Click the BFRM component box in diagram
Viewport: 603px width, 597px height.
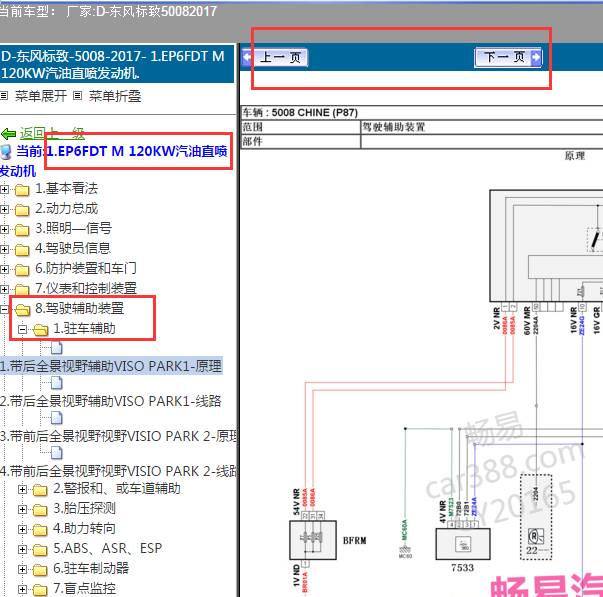click(313, 540)
